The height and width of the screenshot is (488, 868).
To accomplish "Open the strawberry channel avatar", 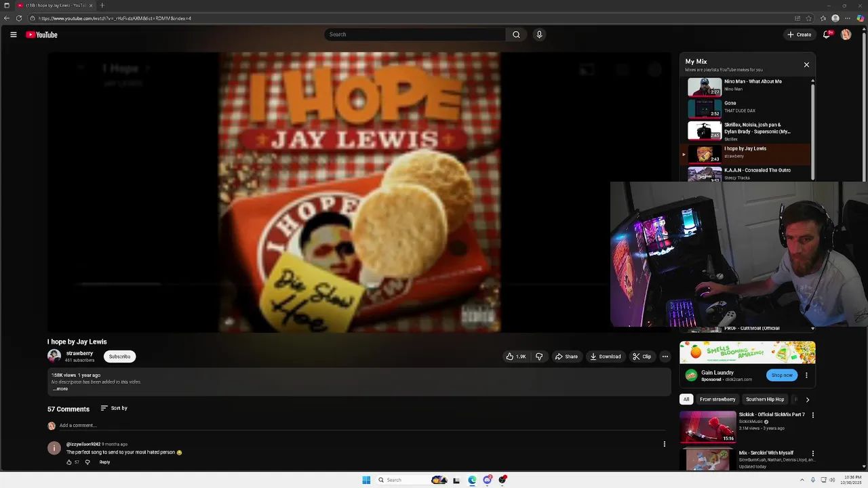I will [x=54, y=356].
